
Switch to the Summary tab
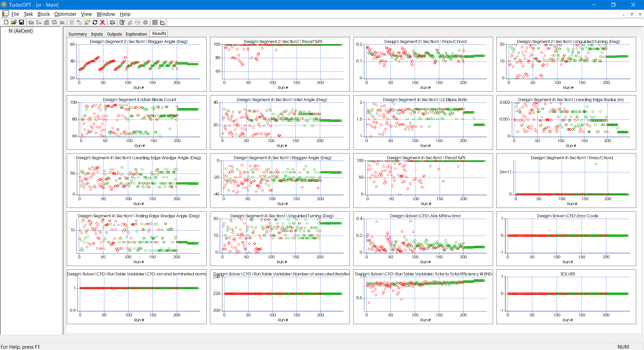click(x=77, y=34)
